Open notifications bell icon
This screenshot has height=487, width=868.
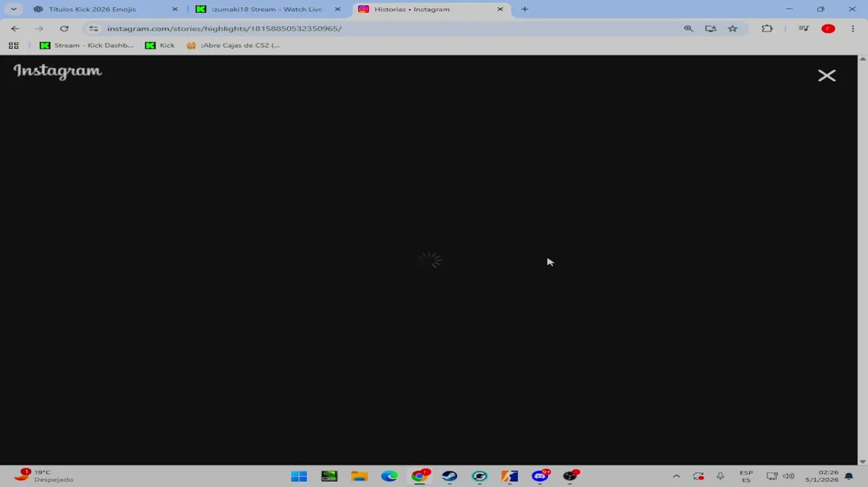pyautogui.click(x=849, y=476)
